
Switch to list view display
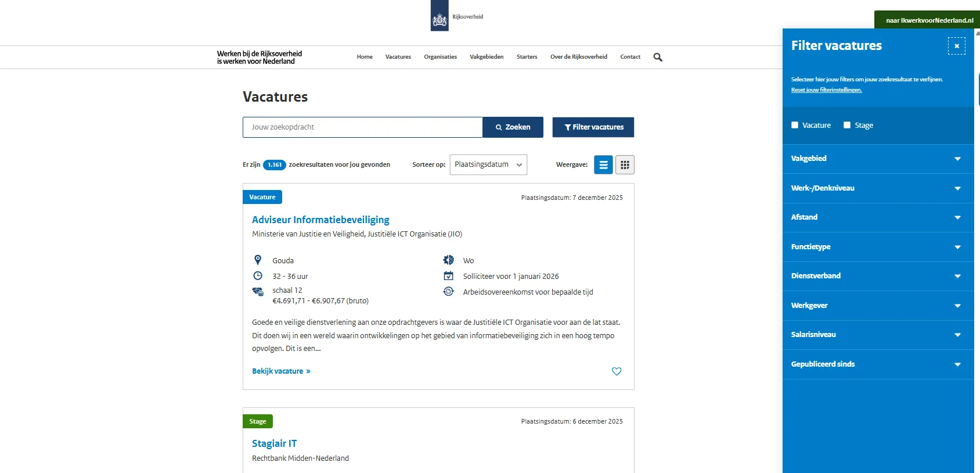pyautogui.click(x=603, y=165)
